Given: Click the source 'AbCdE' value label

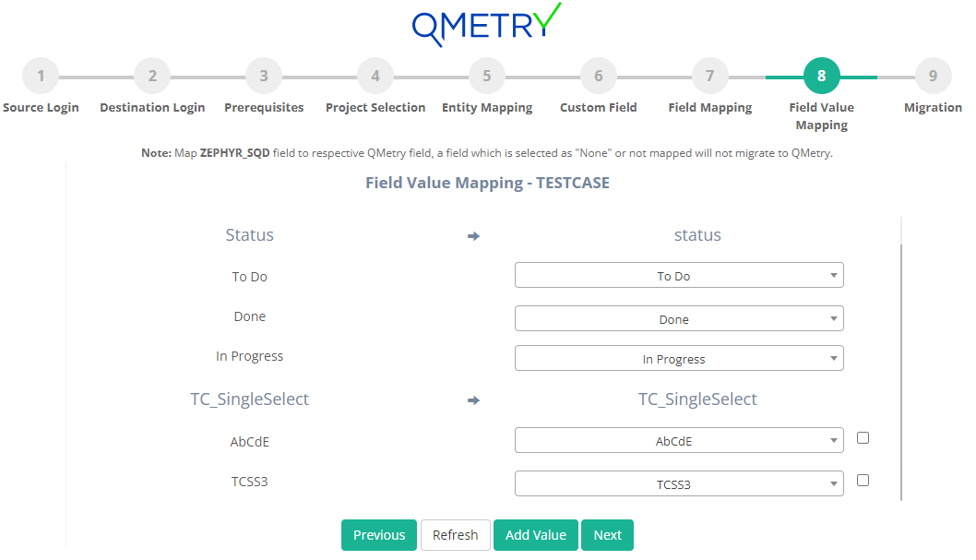Looking at the screenshot, I should tap(250, 442).
